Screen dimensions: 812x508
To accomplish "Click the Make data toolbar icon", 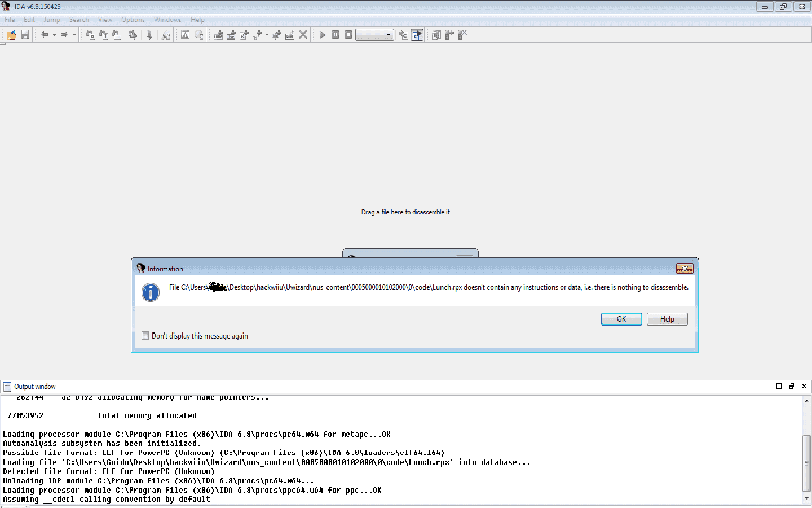I will tap(231, 34).
